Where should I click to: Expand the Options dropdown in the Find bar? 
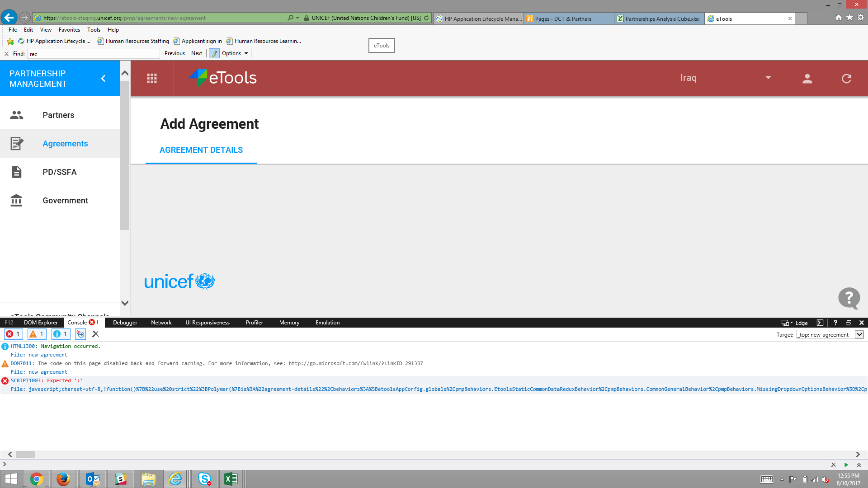pyautogui.click(x=246, y=53)
